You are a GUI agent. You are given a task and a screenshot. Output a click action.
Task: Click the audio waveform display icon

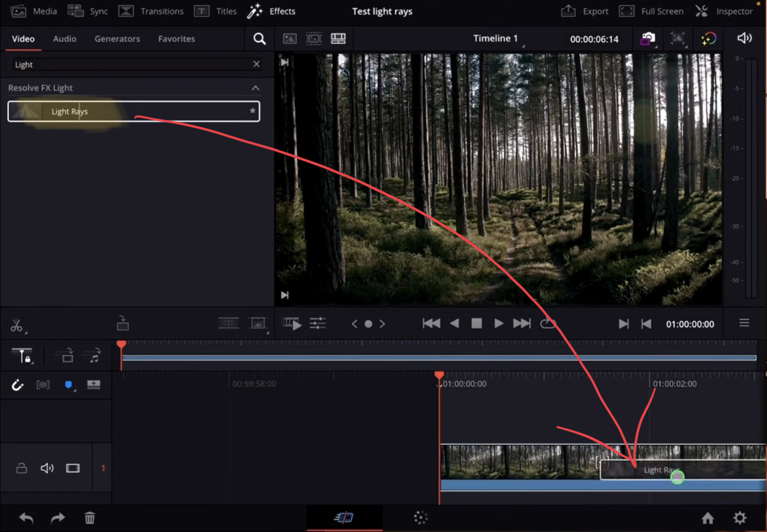point(43,385)
